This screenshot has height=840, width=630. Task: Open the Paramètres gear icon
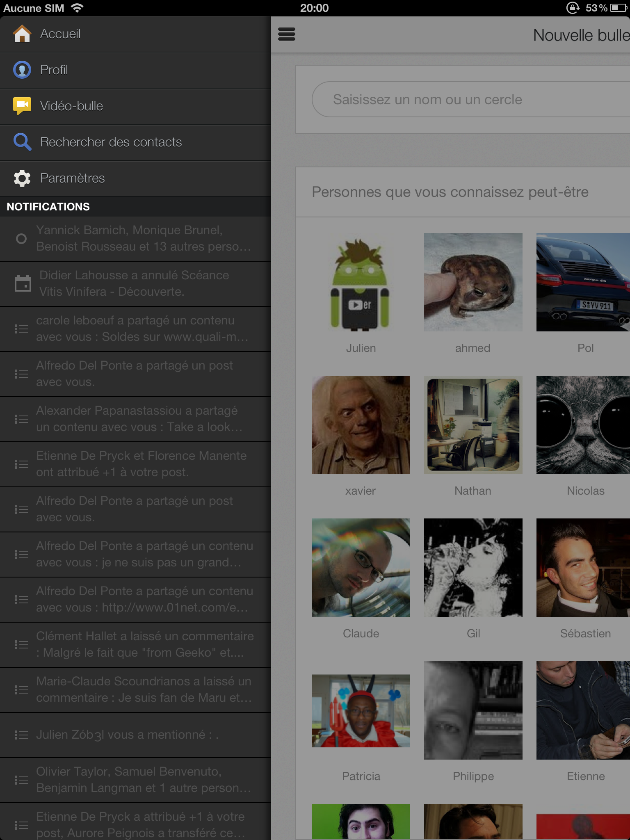pyautogui.click(x=22, y=178)
